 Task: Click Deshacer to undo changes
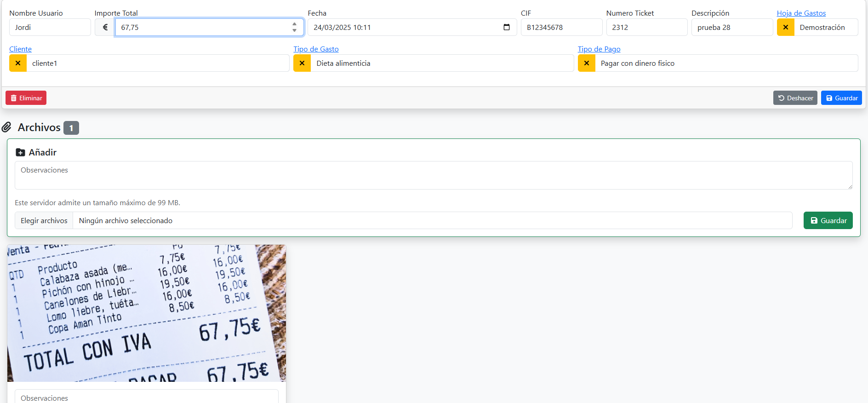[795, 98]
